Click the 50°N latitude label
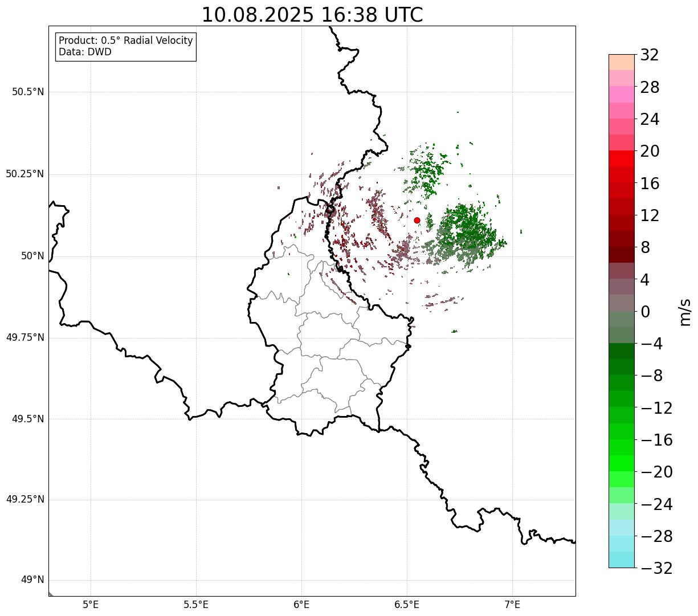Viewport: 698px width, 616px height. coord(33,256)
